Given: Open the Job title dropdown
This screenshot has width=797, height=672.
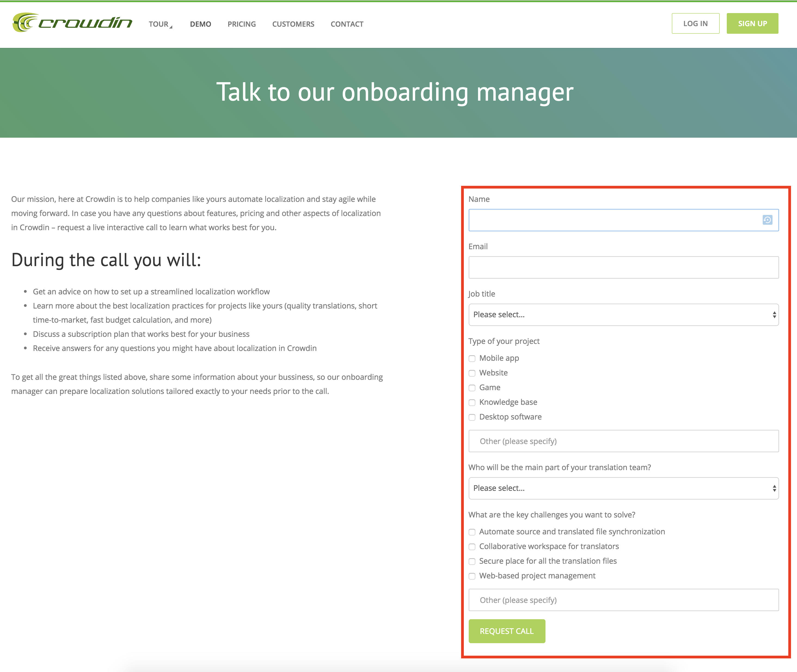Looking at the screenshot, I should (623, 315).
